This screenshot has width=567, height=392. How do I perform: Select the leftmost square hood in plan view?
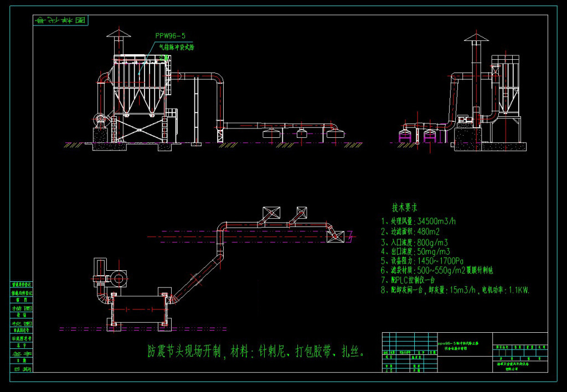coord(270,213)
